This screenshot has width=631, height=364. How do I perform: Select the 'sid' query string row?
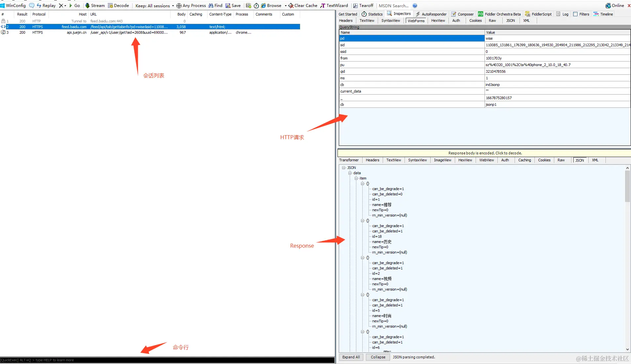[485, 45]
